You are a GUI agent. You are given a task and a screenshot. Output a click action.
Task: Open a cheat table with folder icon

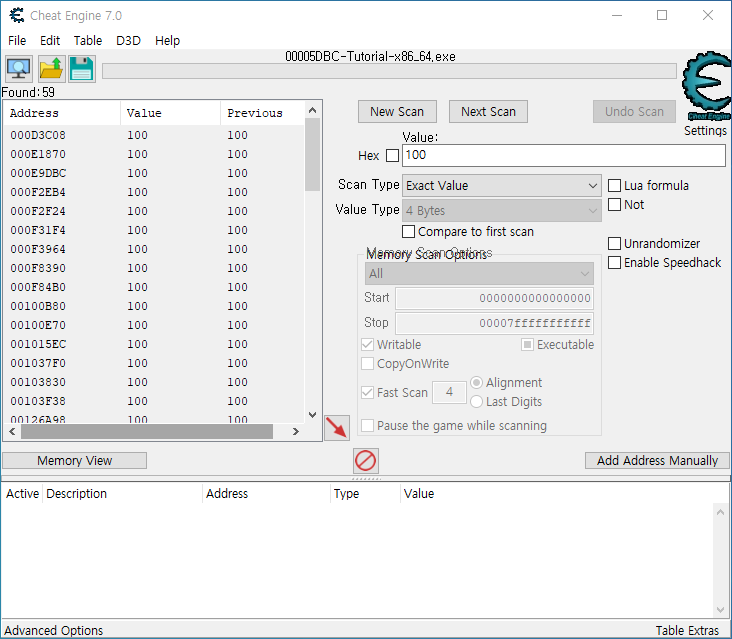pos(51,69)
